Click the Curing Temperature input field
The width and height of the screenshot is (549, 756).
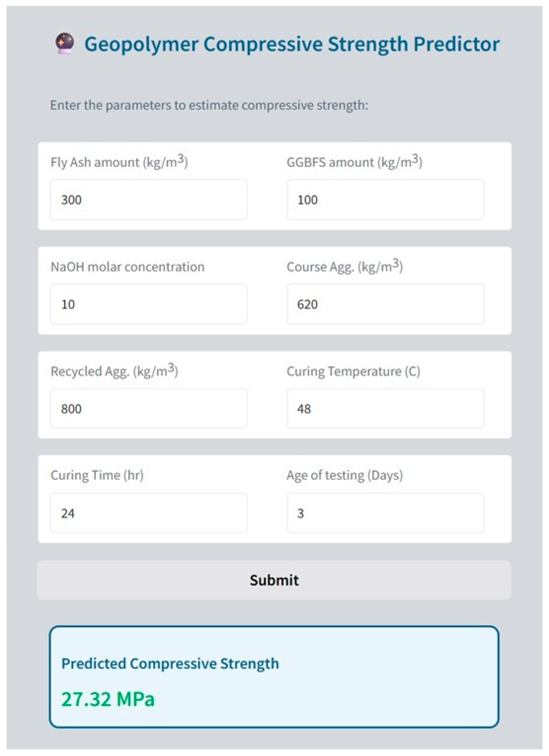[x=385, y=408]
